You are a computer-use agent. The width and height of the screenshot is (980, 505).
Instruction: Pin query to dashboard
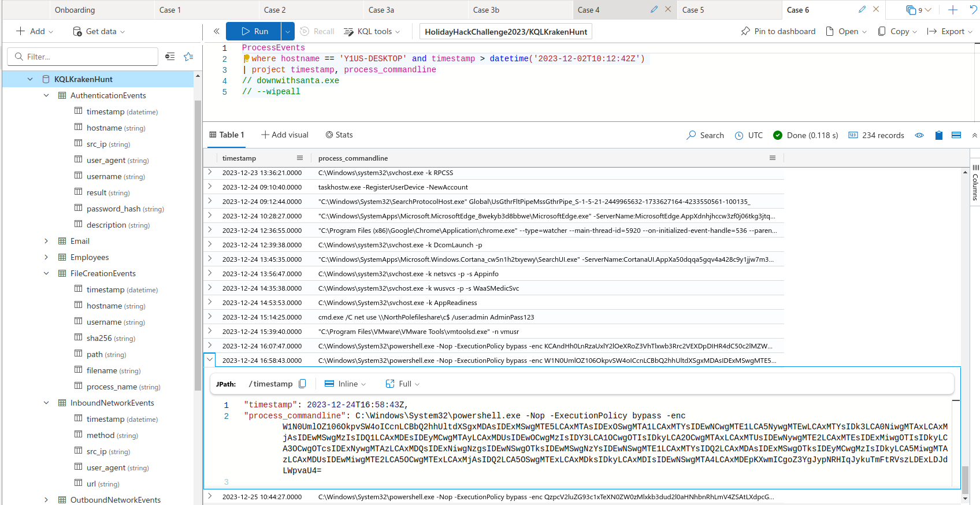pos(778,31)
